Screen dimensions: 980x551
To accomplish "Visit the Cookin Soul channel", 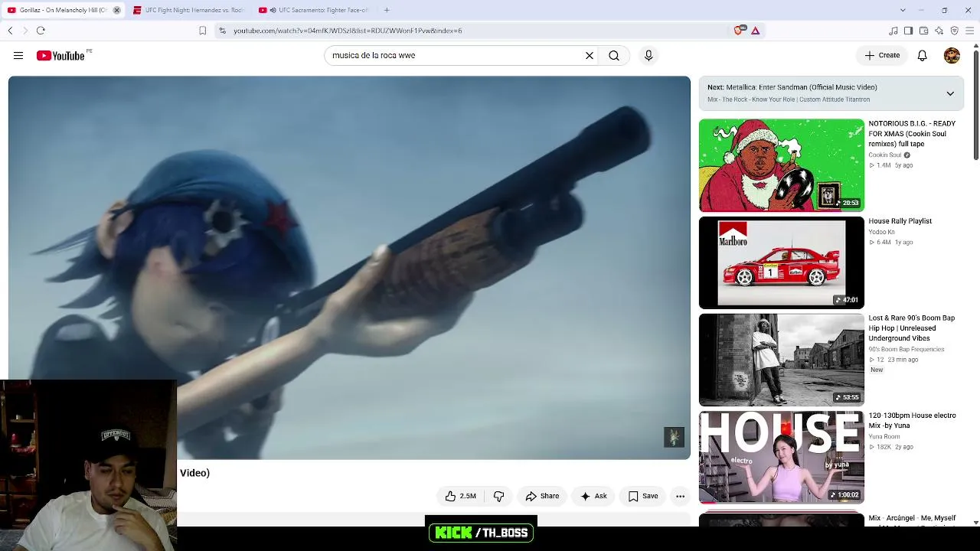I will pos(884,155).
